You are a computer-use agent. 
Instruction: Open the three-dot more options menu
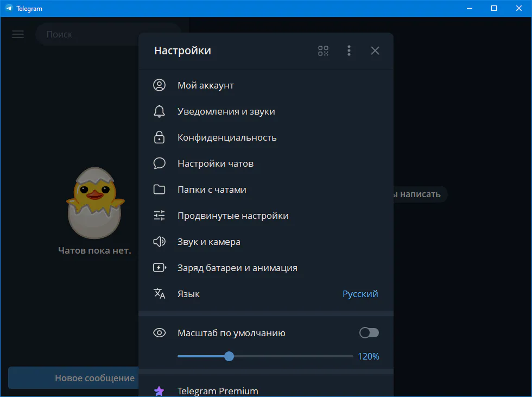[x=349, y=51]
